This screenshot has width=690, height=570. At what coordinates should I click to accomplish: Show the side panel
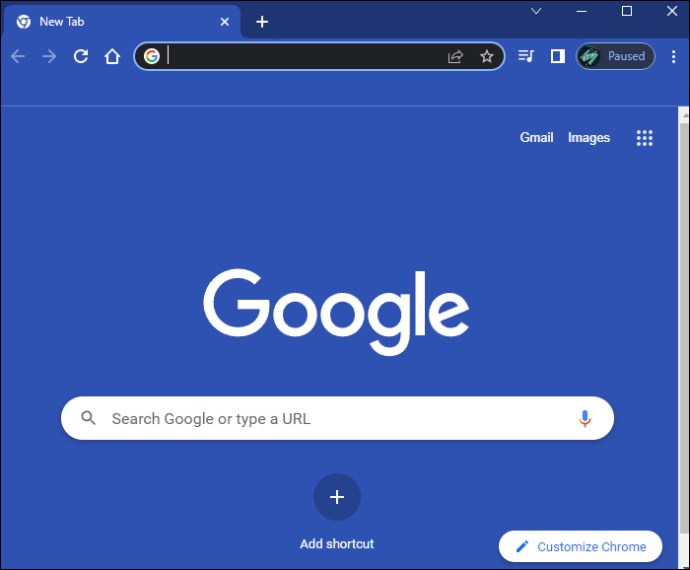coord(558,56)
